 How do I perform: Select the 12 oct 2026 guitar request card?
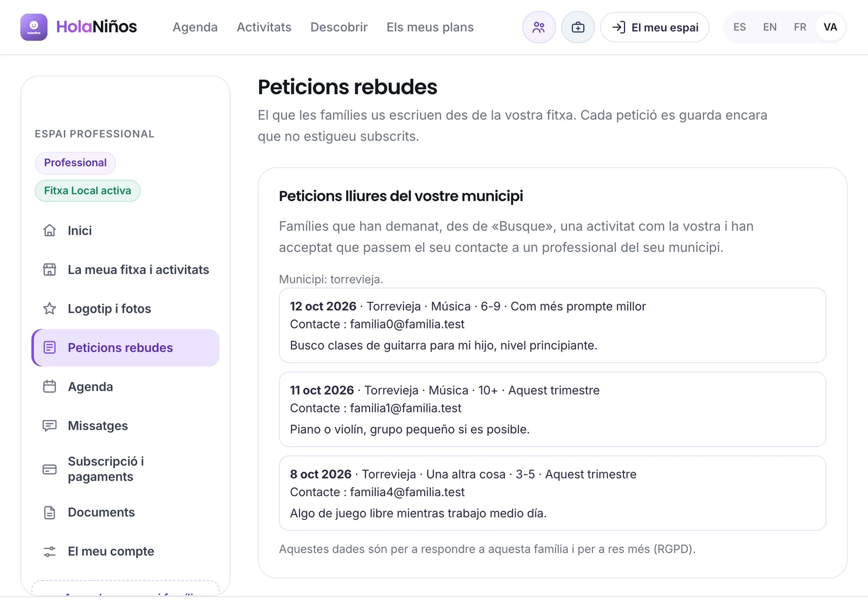552,326
